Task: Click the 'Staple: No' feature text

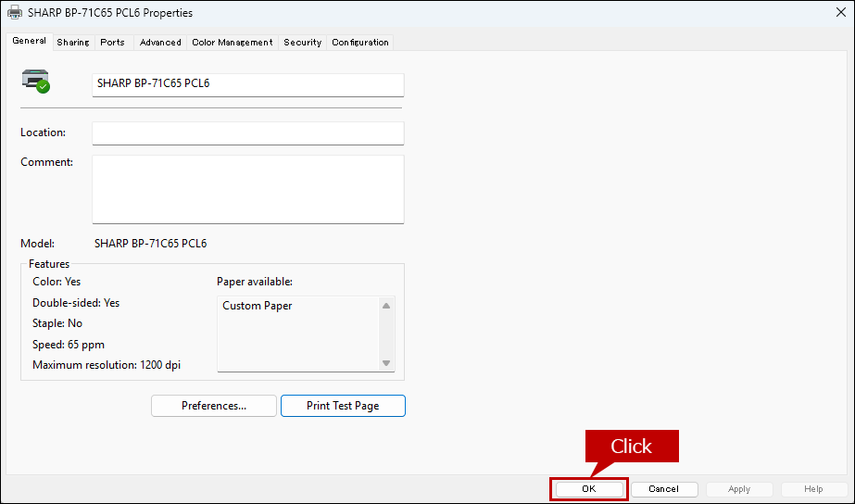Action: 57,323
